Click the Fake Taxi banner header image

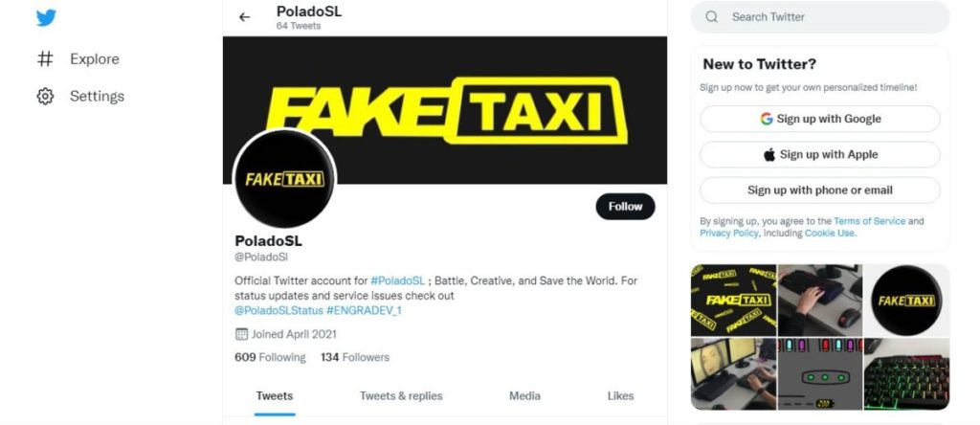pos(444,109)
